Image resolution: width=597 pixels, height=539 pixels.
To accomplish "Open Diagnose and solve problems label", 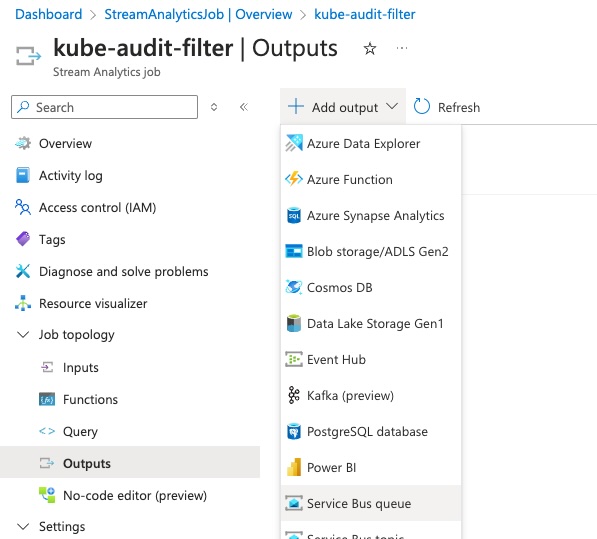I will click(124, 271).
